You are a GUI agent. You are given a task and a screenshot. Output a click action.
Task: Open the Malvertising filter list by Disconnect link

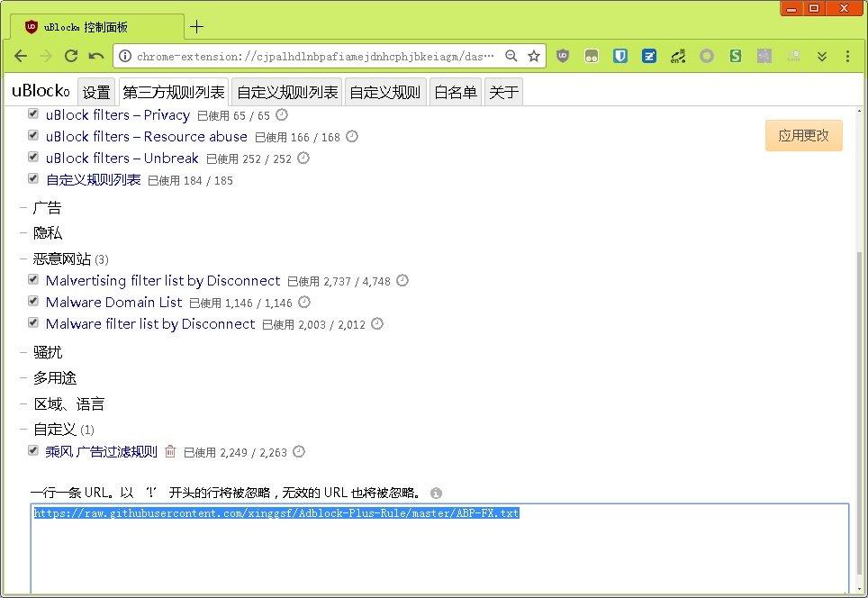point(163,280)
